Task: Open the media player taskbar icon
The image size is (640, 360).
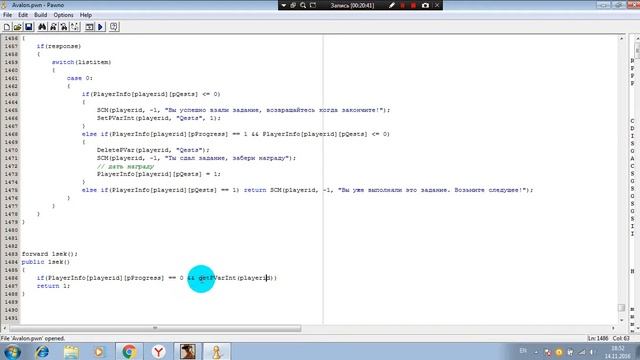Action: [99, 352]
